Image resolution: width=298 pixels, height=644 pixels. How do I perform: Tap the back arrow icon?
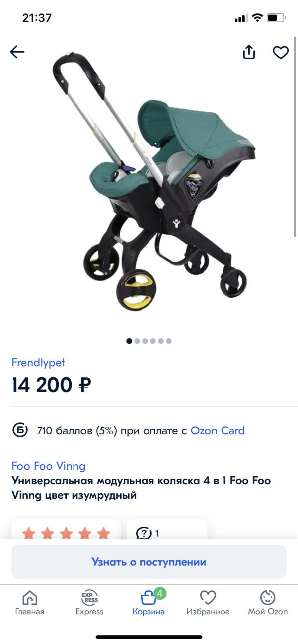(x=17, y=52)
